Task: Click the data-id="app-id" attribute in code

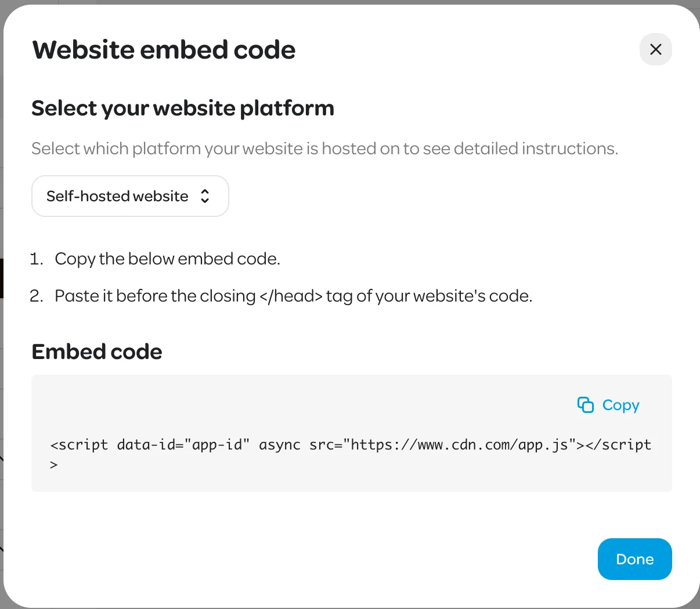Action: (x=183, y=445)
